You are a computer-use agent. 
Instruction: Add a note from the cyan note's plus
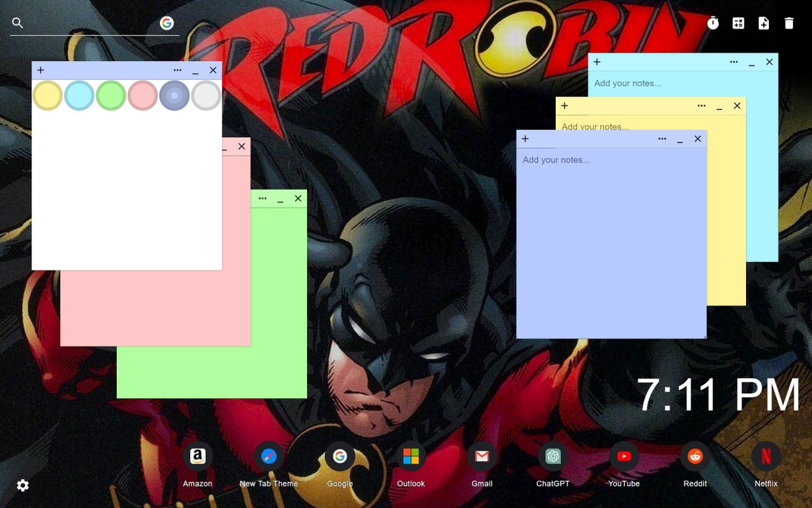[x=597, y=62]
